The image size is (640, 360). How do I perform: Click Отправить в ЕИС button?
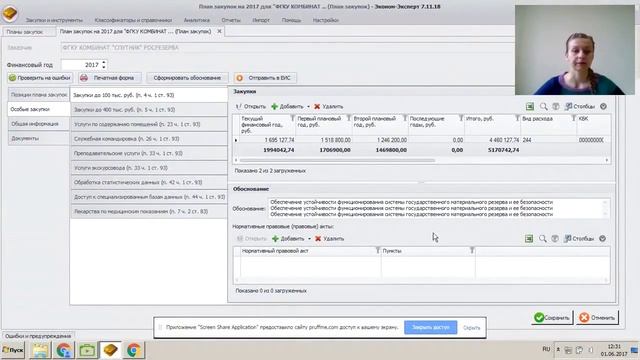click(x=265, y=78)
